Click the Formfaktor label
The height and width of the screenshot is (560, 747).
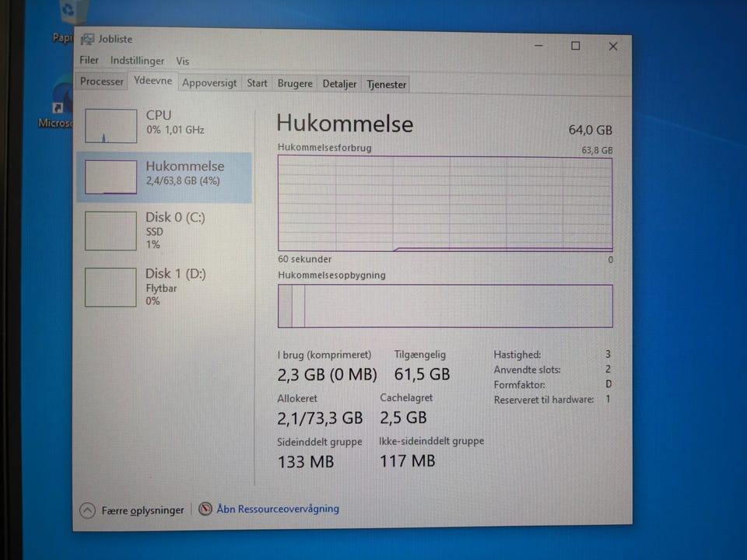(519, 385)
